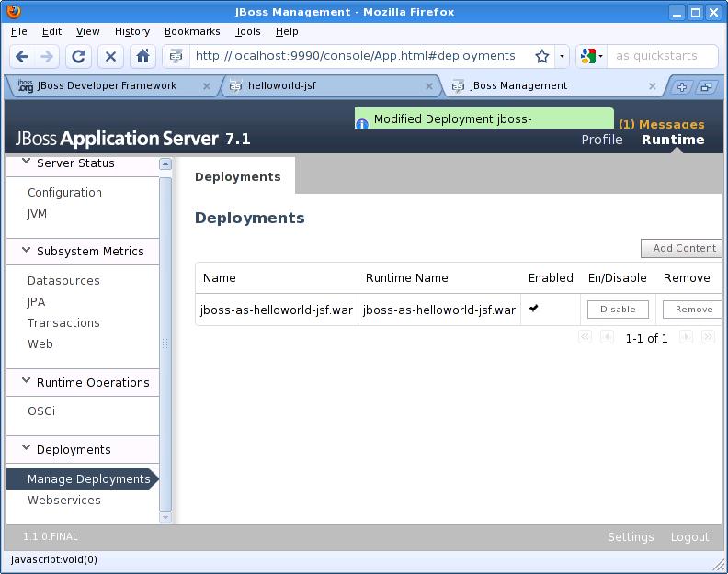Collapse the Server Status section
This screenshot has height=574, width=728.
27,162
